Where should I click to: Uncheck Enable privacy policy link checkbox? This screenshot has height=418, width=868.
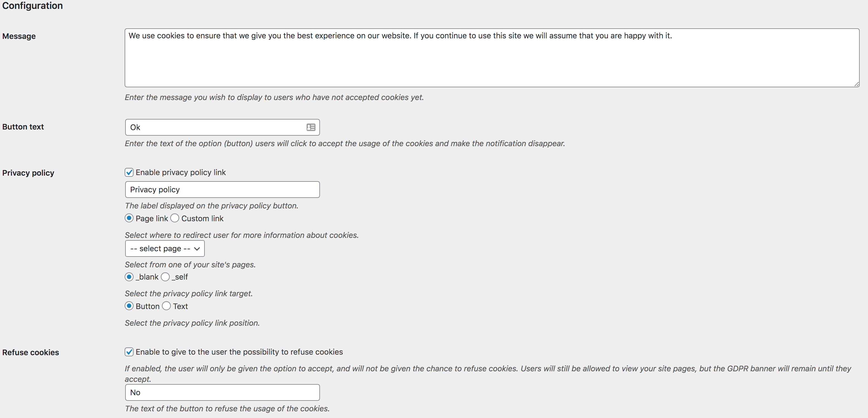tap(129, 172)
